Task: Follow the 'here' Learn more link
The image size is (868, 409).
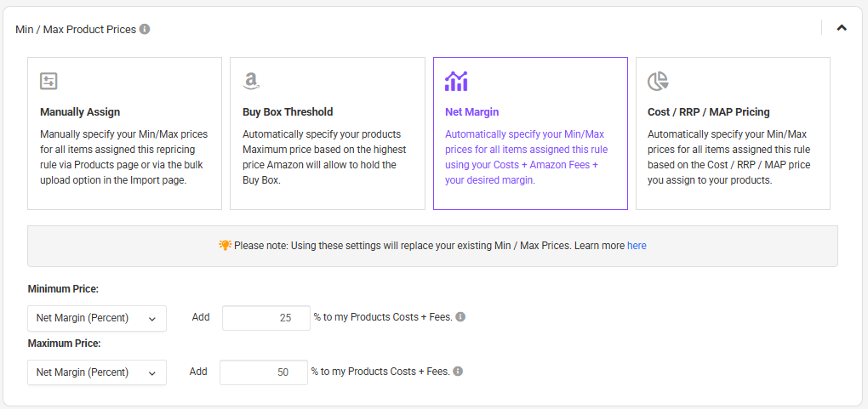Action: click(x=637, y=246)
